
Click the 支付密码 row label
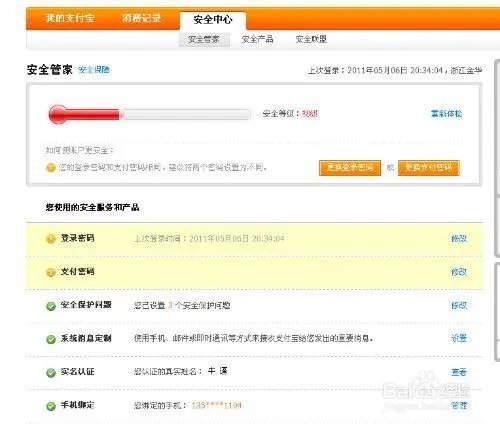tap(78, 272)
